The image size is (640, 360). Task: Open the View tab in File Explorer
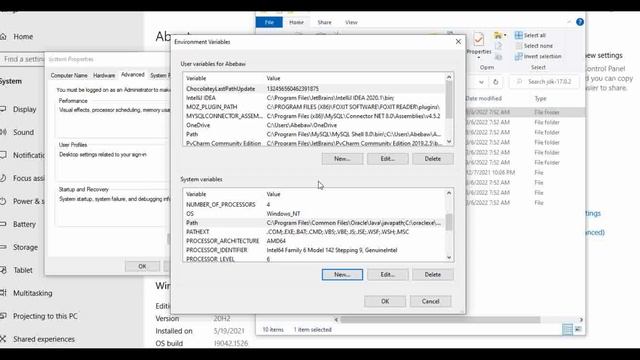click(351, 22)
